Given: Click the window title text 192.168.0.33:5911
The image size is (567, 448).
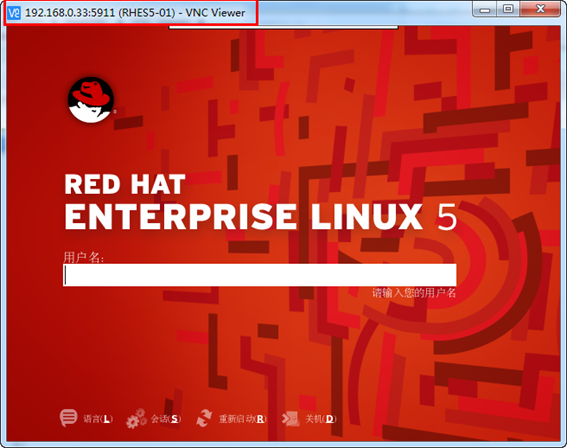Looking at the screenshot, I should [x=70, y=13].
